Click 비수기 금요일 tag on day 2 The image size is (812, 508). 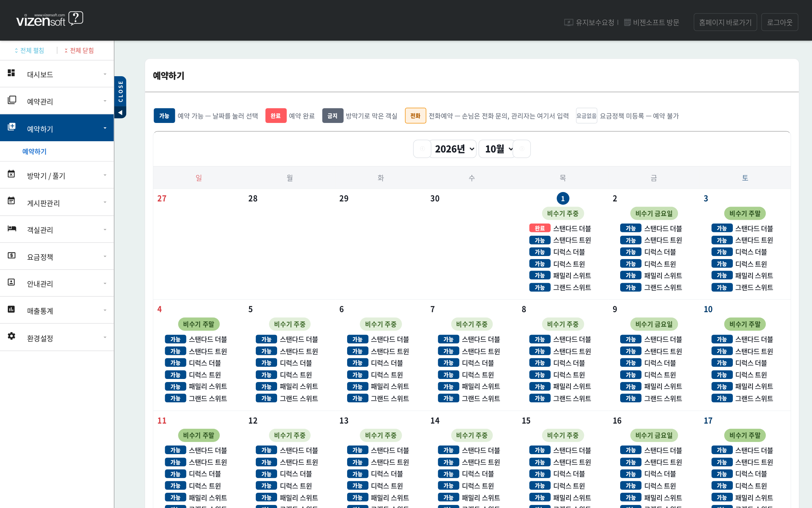point(654,213)
